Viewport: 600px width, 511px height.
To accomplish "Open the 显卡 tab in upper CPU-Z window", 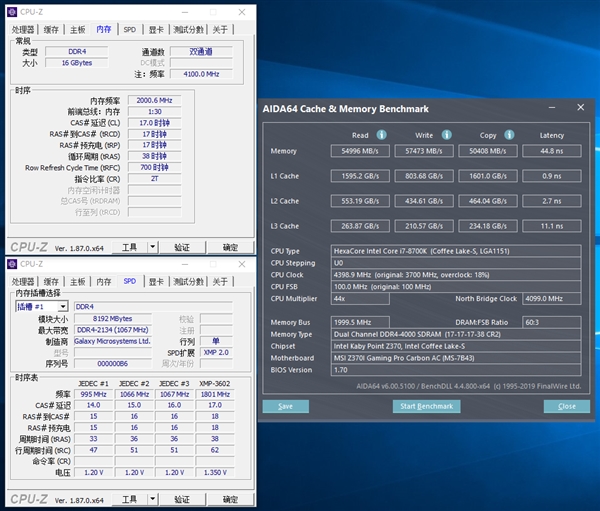I will 156,29.
